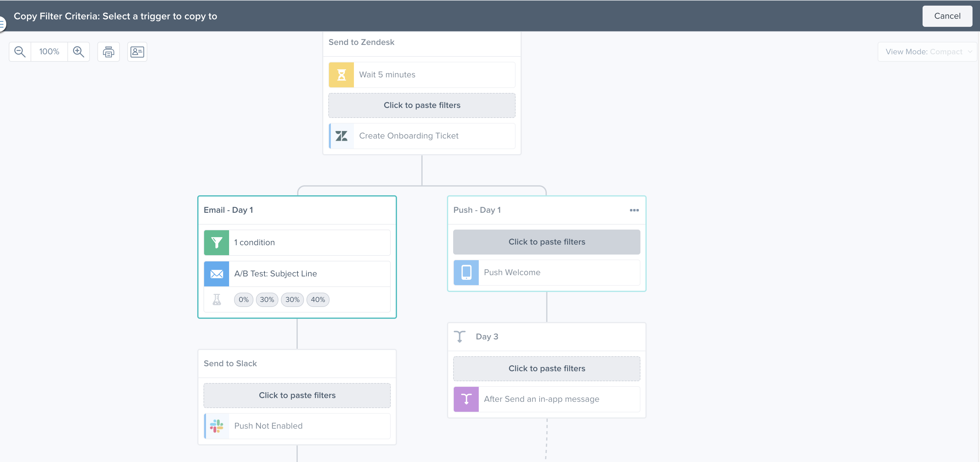Click the Slack logo icon
Viewport: 980px width, 462px height.
click(217, 426)
